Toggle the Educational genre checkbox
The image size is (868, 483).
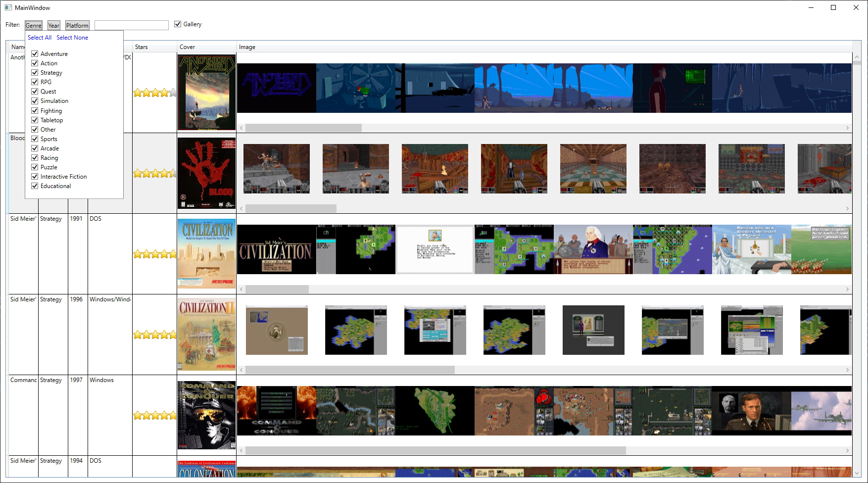coord(35,186)
